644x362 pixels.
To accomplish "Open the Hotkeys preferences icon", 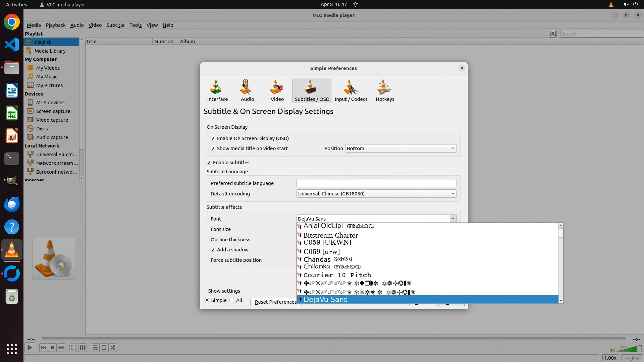I will click(385, 90).
